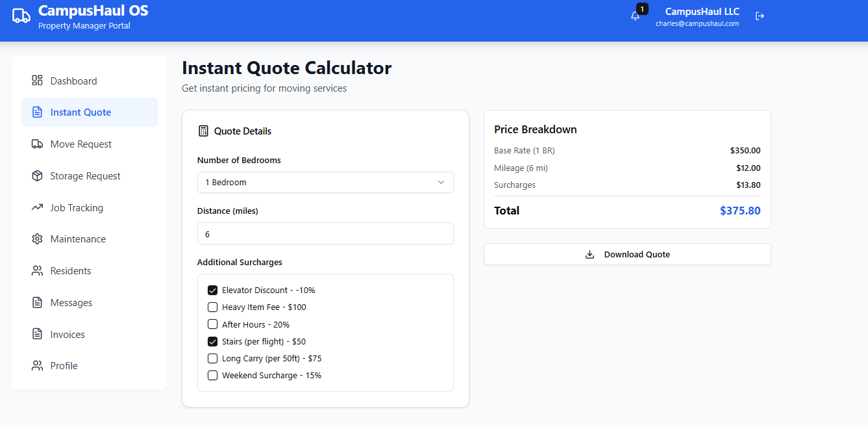Click the Maintenance gear icon
This screenshot has height=427, width=868.
(37, 239)
